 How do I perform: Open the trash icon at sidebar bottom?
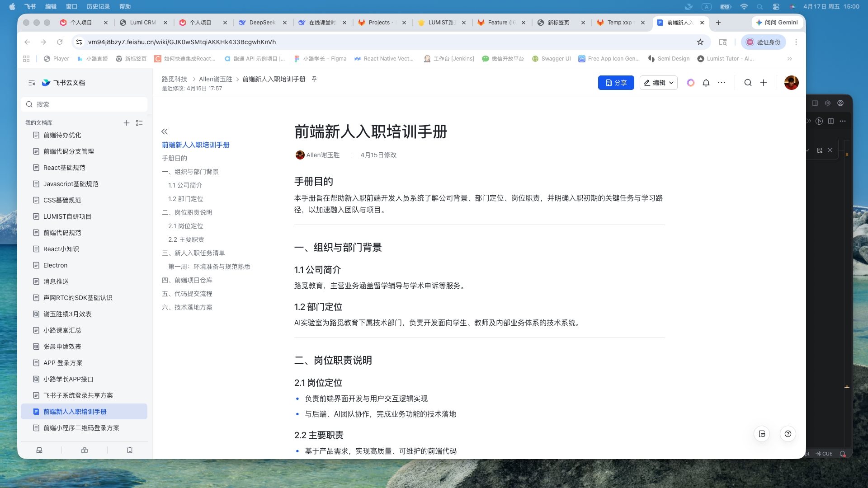130,450
